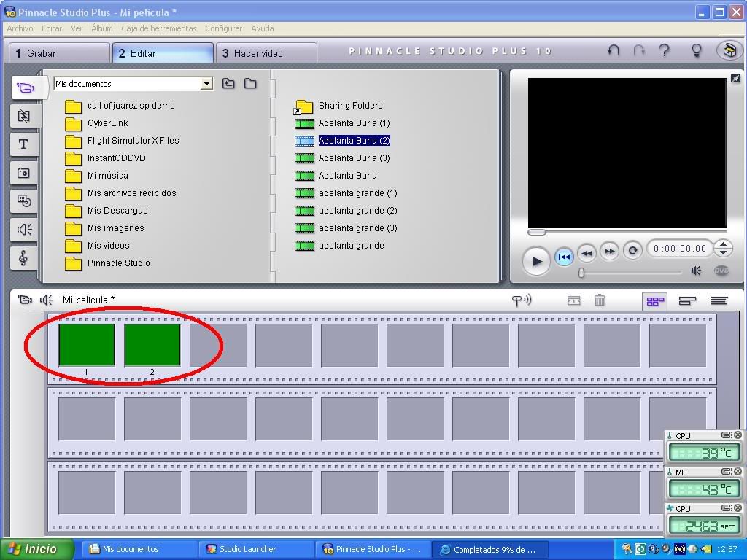Open the audio toolbox speaker icon
The height and width of the screenshot is (560, 747).
tap(46, 300)
